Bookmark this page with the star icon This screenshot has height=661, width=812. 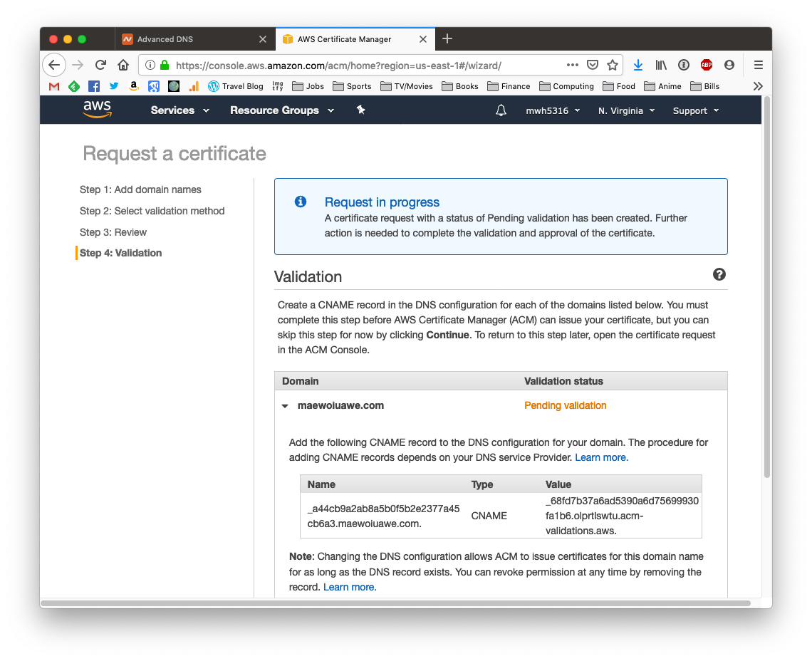(613, 65)
